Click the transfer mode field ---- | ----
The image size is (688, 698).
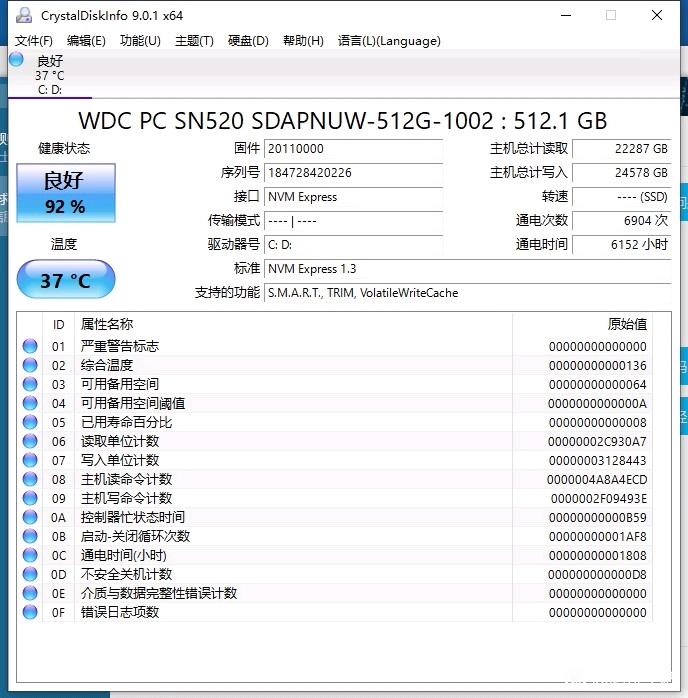[353, 221]
